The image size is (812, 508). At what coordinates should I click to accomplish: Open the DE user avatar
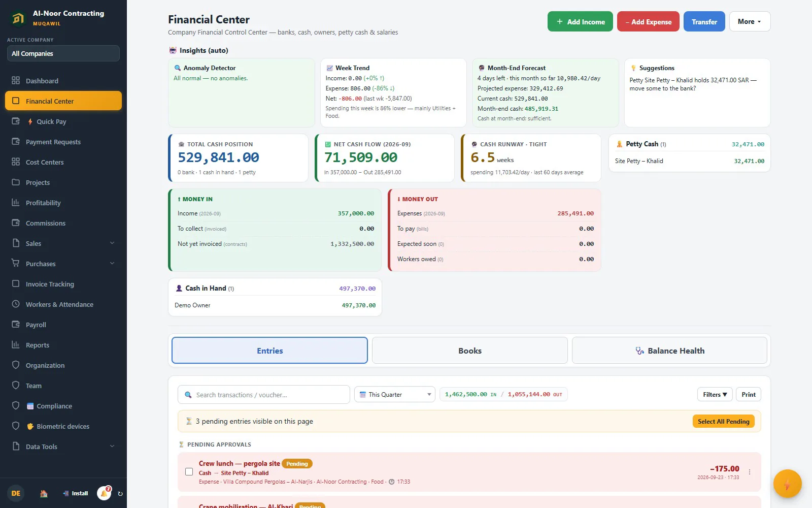[16, 493]
